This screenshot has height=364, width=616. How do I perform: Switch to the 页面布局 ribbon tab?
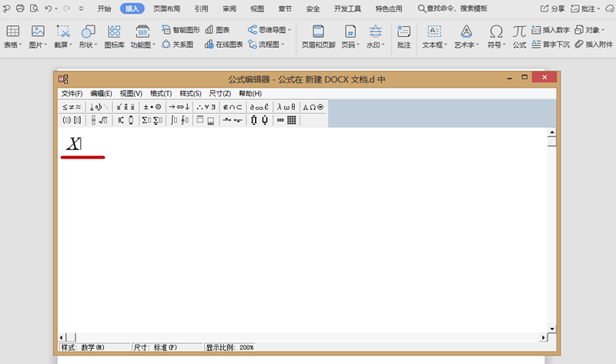coord(166,8)
